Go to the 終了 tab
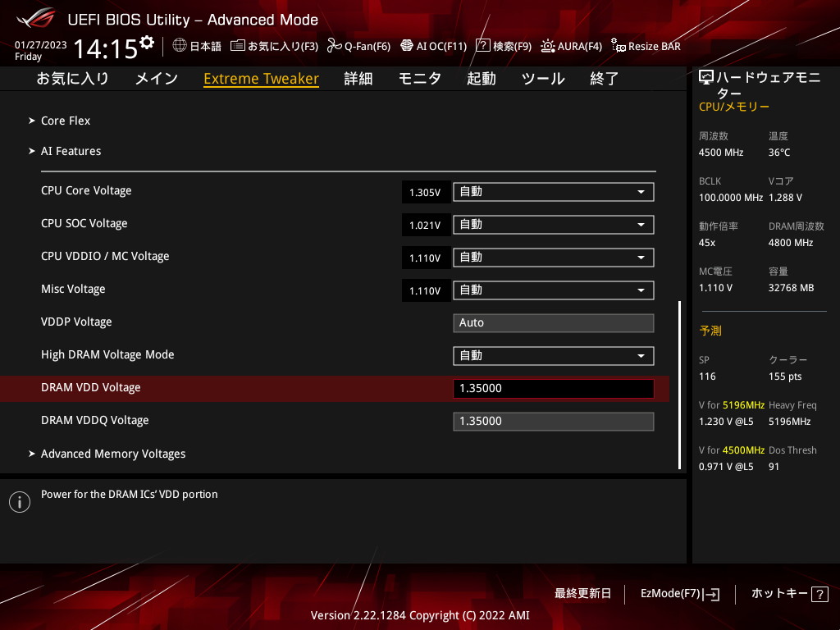This screenshot has width=840, height=630. tap(605, 79)
